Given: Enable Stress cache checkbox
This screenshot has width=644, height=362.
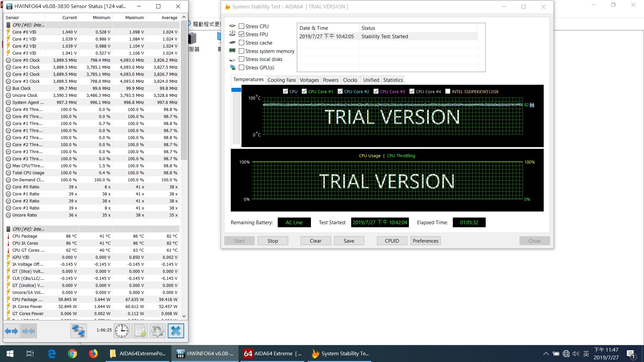Looking at the screenshot, I should pyautogui.click(x=241, y=43).
